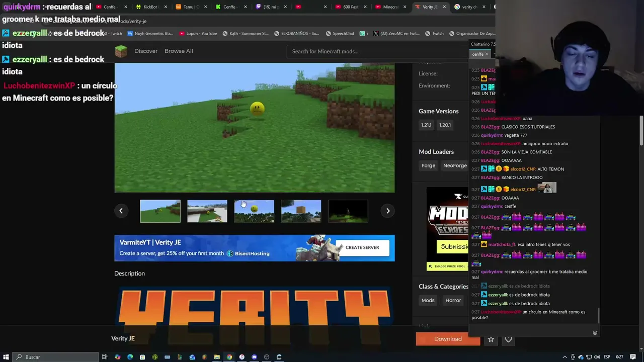The height and width of the screenshot is (362, 644).
Task: Switch to the (19) mi z Twitch tab
Action: [271, 7]
